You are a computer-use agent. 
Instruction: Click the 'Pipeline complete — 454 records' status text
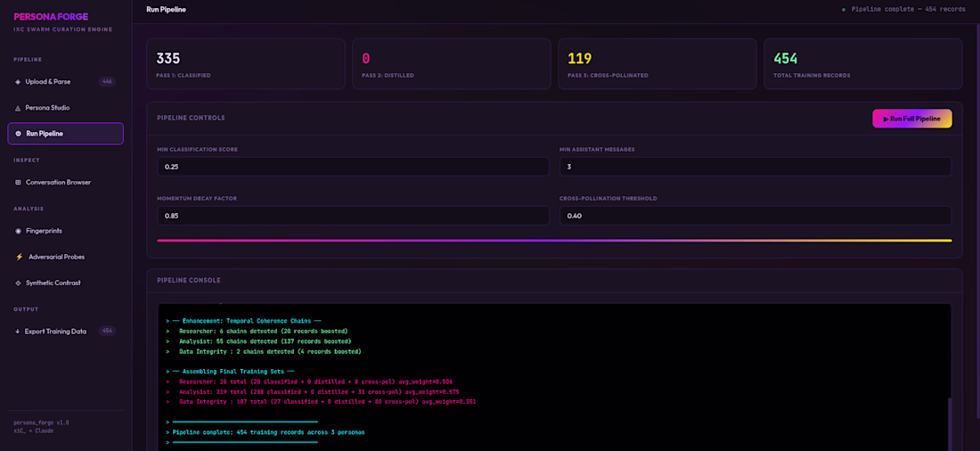[x=909, y=10]
